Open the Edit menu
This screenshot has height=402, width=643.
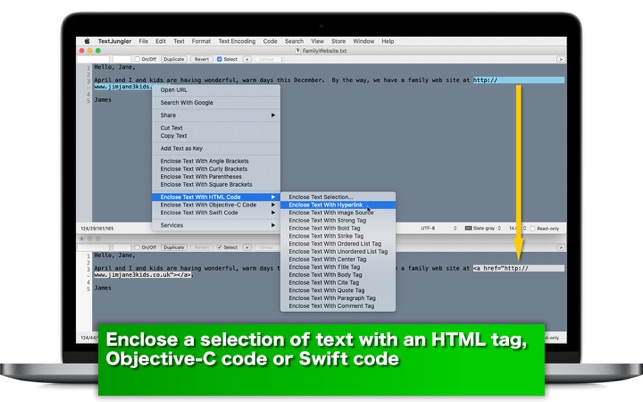pyautogui.click(x=160, y=41)
